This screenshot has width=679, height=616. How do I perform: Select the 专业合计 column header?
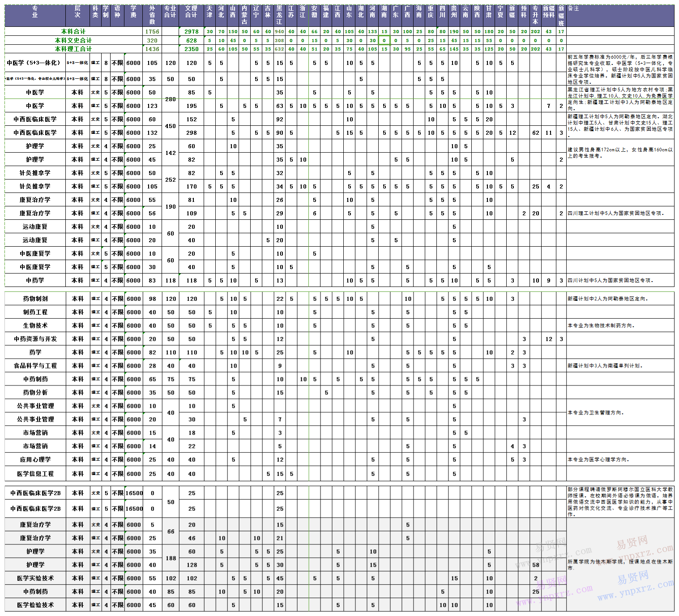[x=170, y=16]
